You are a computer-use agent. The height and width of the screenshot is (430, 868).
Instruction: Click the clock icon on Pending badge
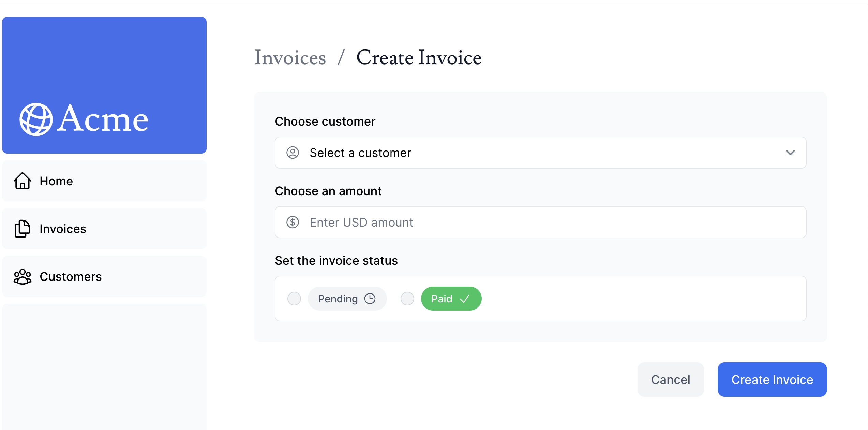coord(370,299)
